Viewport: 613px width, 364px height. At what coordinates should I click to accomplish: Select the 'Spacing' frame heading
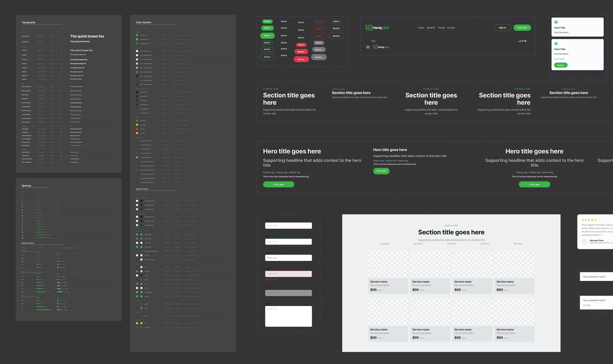26,186
